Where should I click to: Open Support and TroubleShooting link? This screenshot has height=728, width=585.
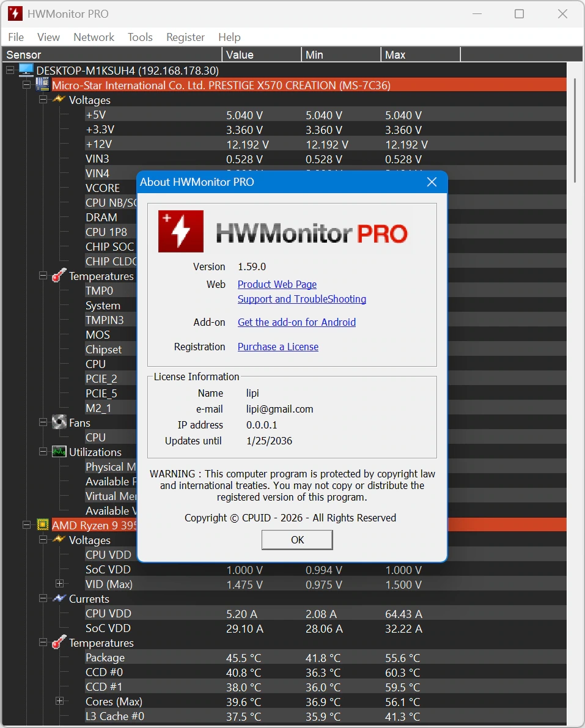point(302,299)
